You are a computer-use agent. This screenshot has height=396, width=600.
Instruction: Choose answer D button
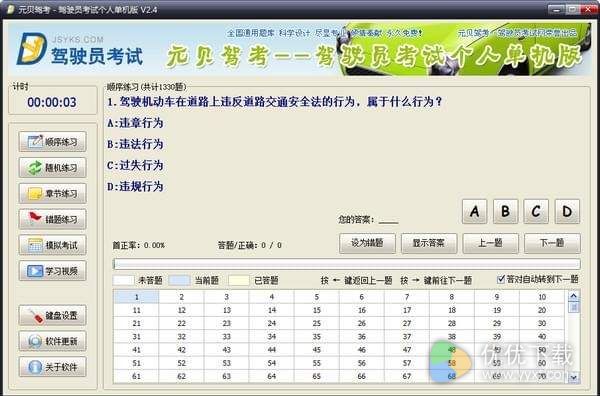coord(567,211)
